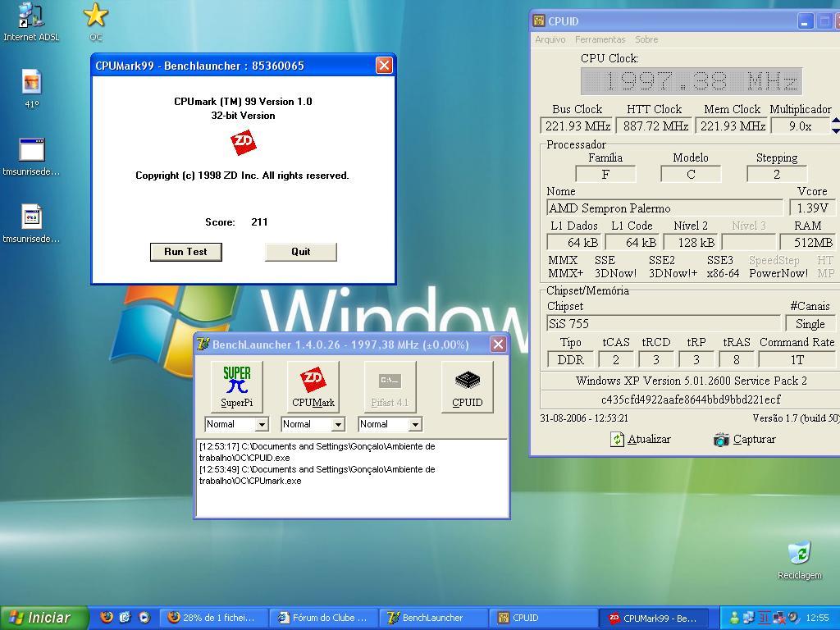The width and height of the screenshot is (840, 630).
Task: Close the BenchLauncher window
Action: (498, 344)
